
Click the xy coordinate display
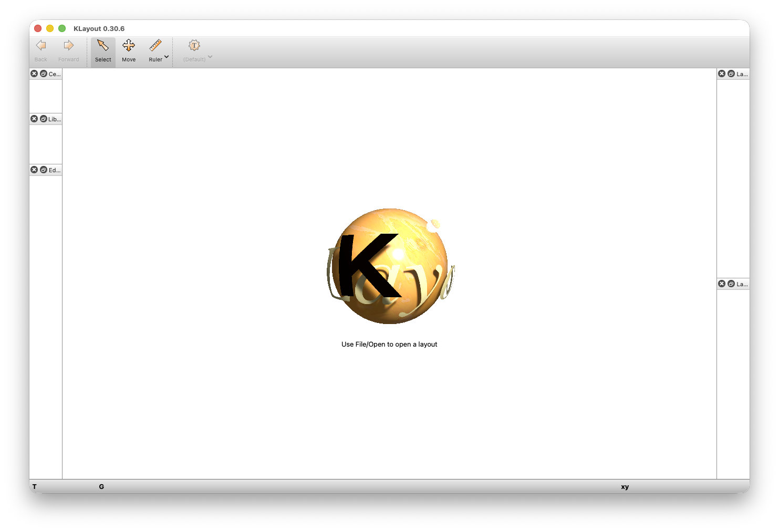click(x=625, y=487)
